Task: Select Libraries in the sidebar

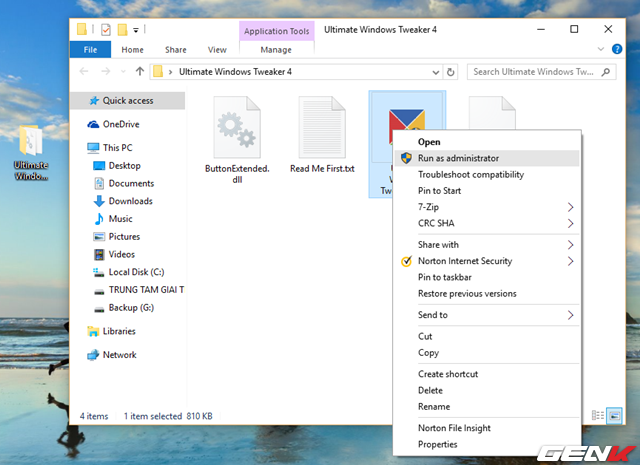Action: click(119, 331)
